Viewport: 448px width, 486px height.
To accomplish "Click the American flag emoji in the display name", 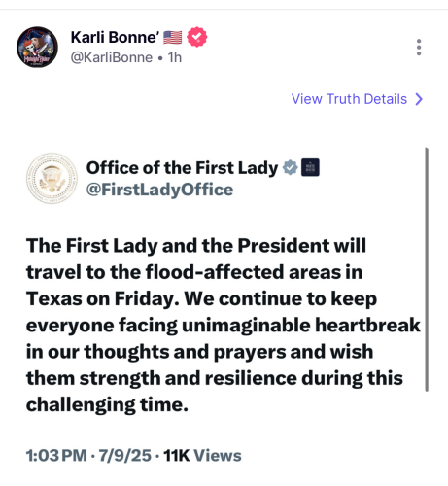I will point(172,37).
